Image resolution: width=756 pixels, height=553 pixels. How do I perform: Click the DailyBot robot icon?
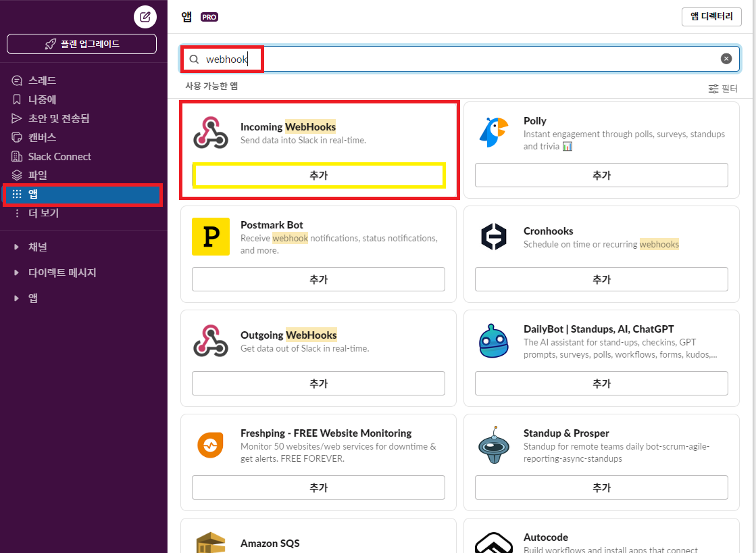click(x=494, y=341)
